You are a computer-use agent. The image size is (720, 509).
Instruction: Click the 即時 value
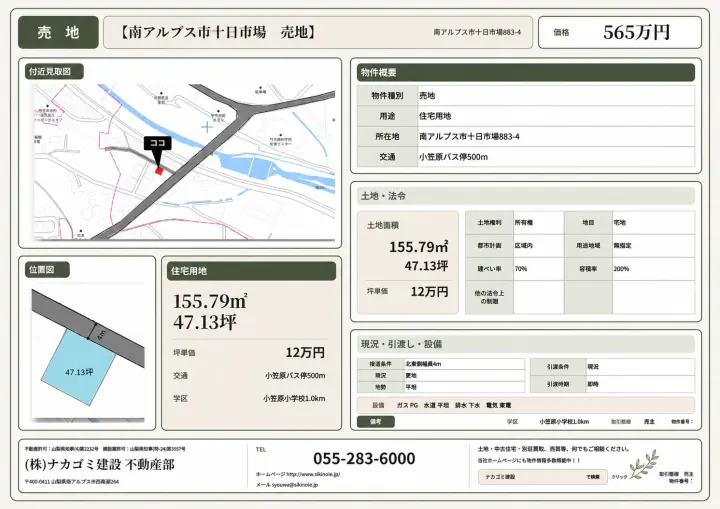point(593,384)
